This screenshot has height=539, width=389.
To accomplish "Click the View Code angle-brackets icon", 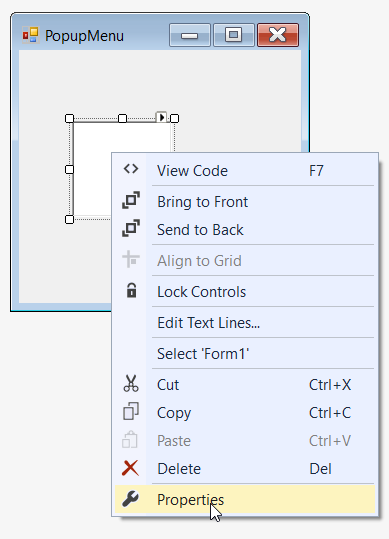I will tap(131, 169).
